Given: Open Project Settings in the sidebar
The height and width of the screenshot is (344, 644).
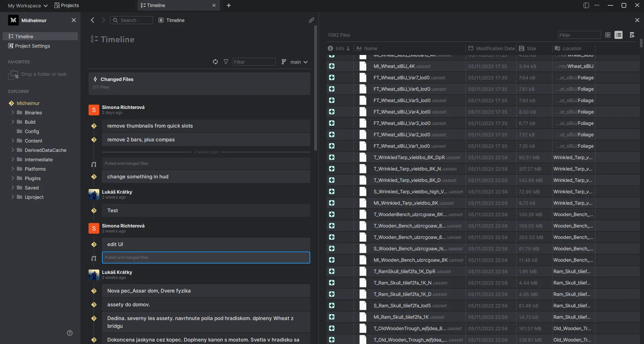Looking at the screenshot, I should pos(32,46).
